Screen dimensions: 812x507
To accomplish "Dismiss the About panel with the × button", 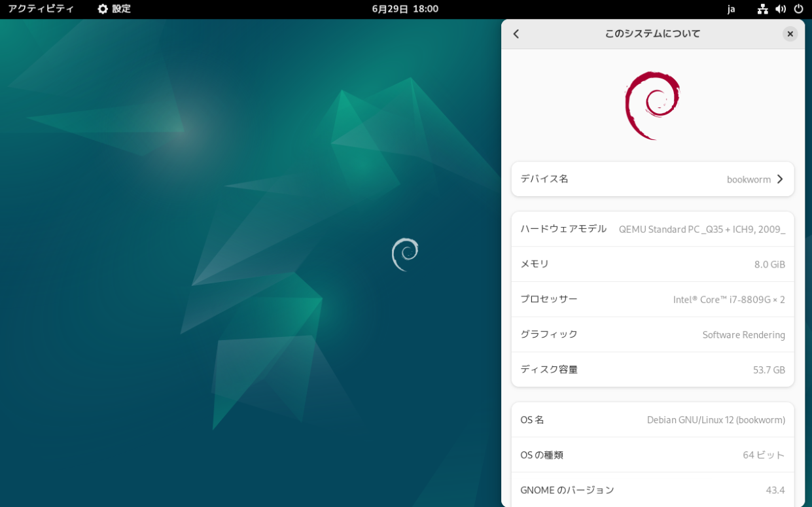I will [790, 33].
